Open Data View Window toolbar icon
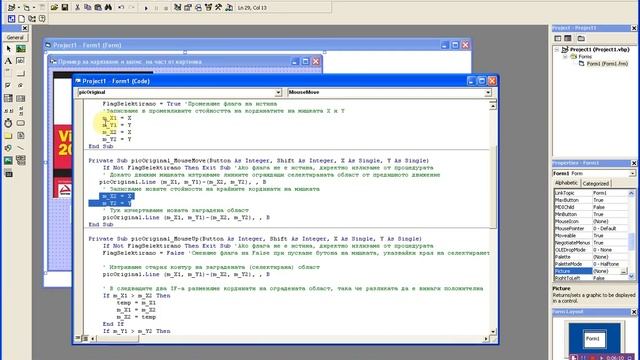 (x=229, y=7)
